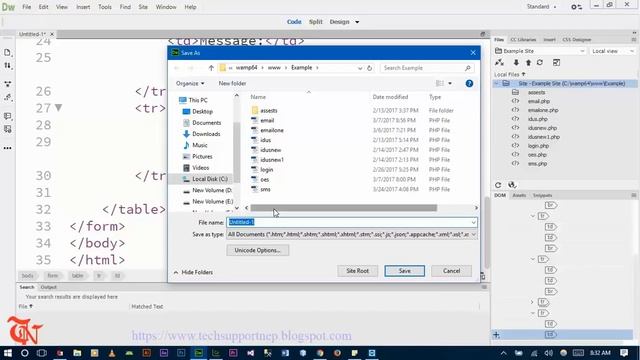
Task: Collapse the Site - Example Site tree node
Action: (497, 83)
